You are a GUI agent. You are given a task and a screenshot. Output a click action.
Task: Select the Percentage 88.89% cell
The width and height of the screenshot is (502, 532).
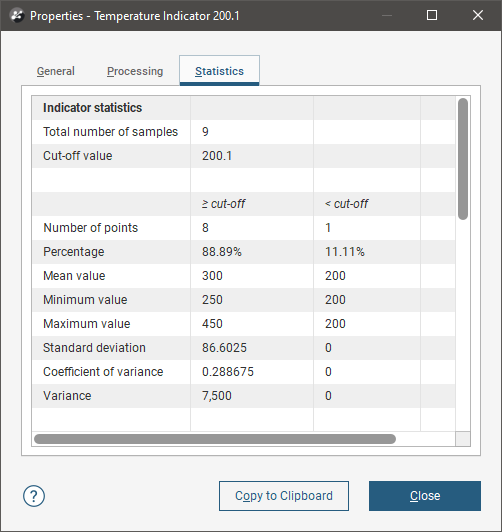(x=252, y=252)
